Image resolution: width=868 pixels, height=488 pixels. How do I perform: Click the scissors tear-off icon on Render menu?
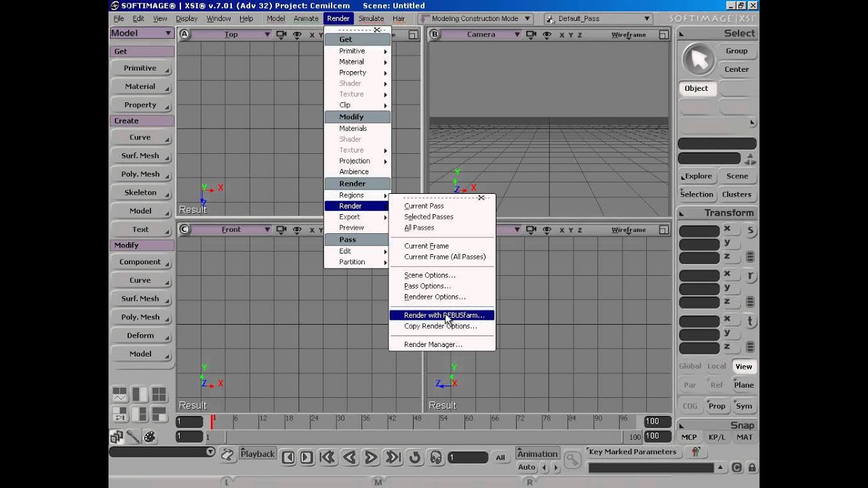click(377, 30)
